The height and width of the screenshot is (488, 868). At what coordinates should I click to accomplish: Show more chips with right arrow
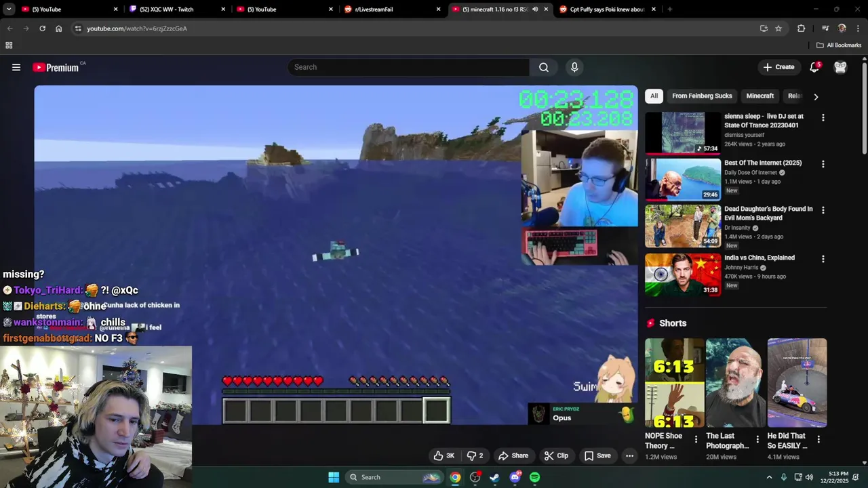pyautogui.click(x=816, y=97)
